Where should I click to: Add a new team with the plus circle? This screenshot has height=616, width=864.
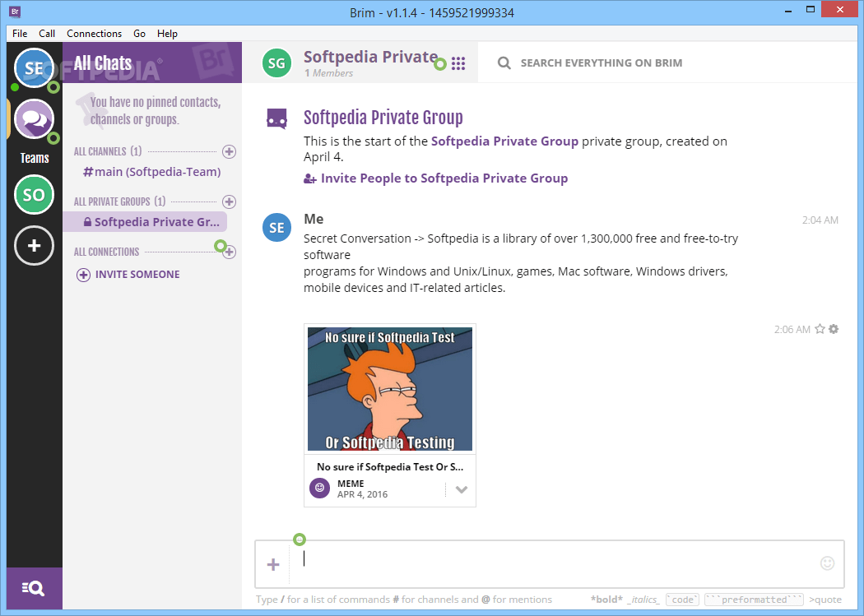click(35, 246)
